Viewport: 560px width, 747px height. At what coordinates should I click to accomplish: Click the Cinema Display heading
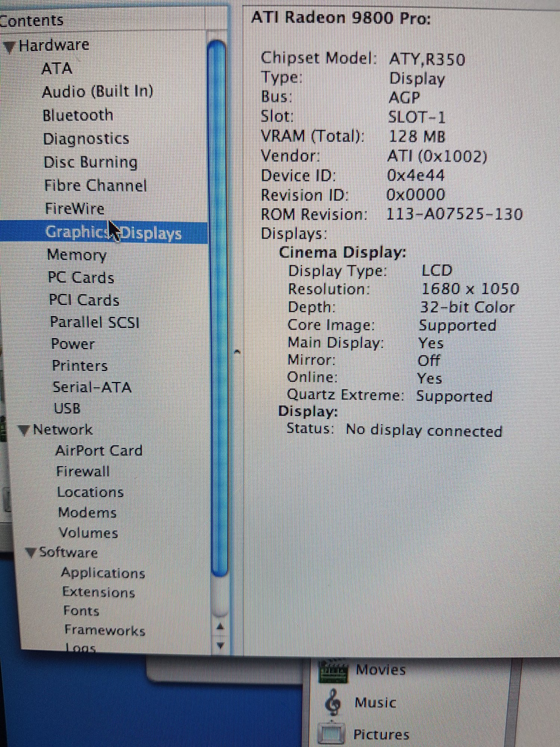(342, 252)
